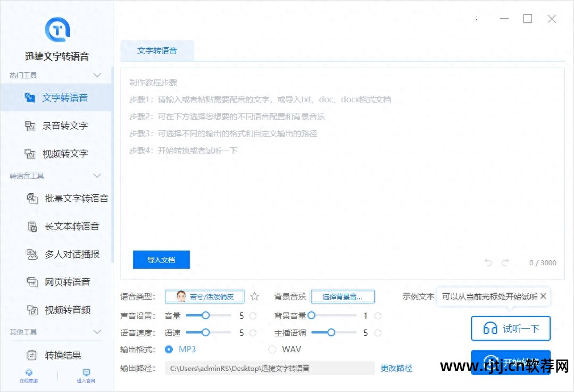
Task: Open 多人对话播报 in sidebar
Action: (x=56, y=255)
